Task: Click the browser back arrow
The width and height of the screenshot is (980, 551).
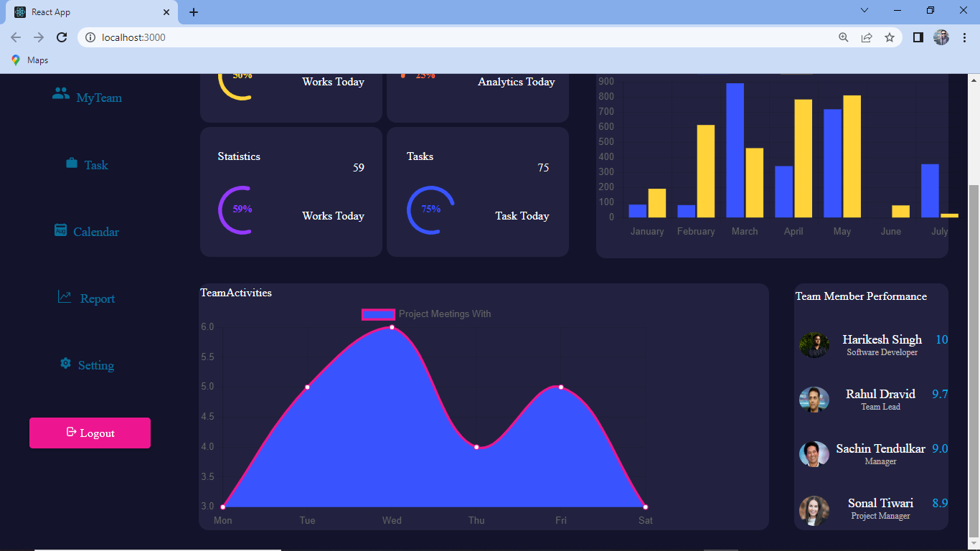Action: 16,37
